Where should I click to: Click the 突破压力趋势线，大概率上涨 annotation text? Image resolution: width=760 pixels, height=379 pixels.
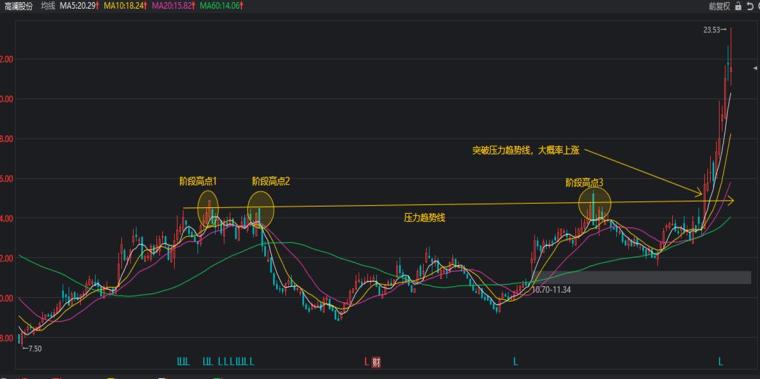pos(526,150)
